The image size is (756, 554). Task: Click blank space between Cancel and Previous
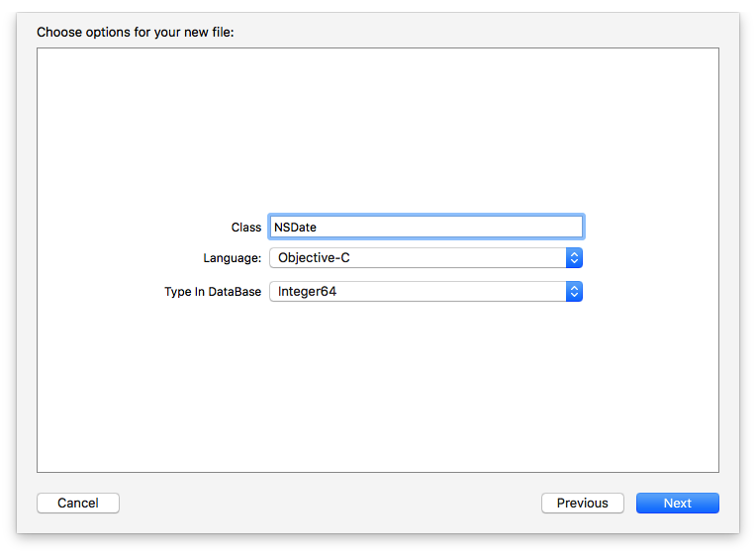tap(327, 503)
